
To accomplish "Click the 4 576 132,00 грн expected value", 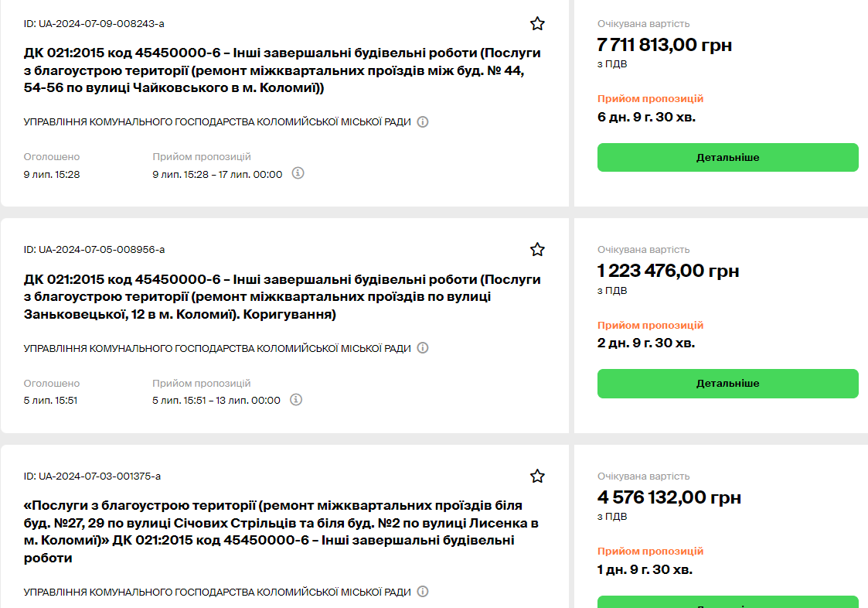I will (669, 497).
